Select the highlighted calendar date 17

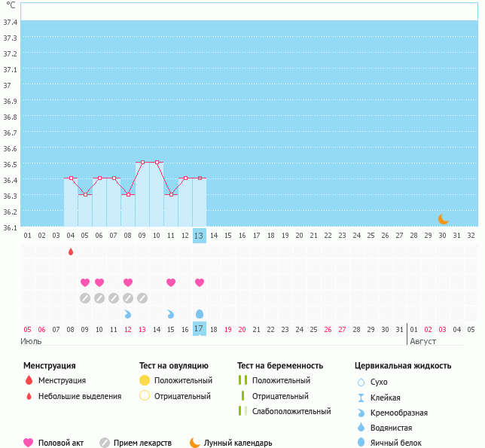tap(199, 329)
